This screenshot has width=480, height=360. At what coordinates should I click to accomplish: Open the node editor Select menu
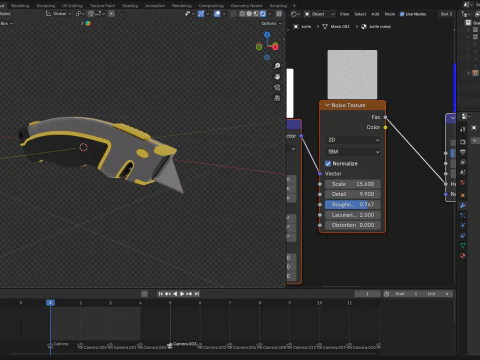coord(360,14)
